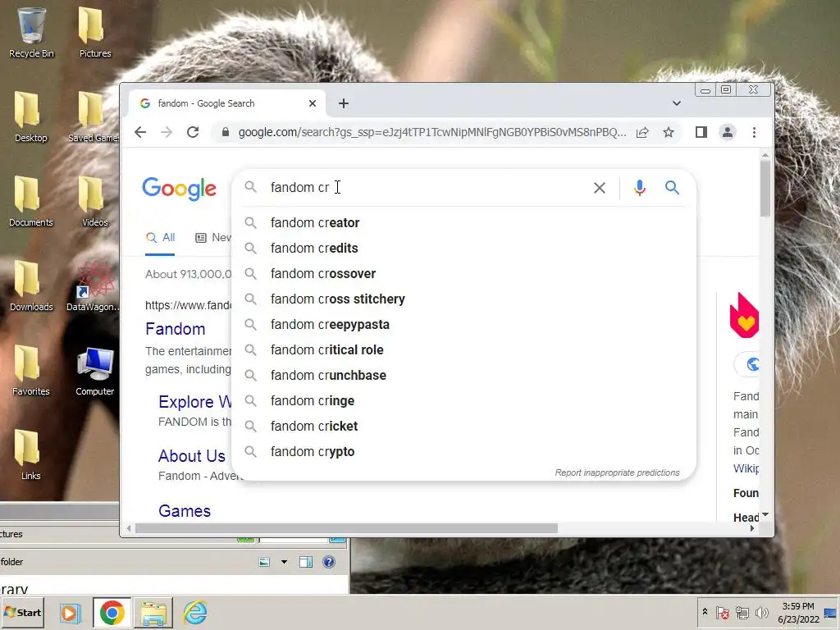Viewport: 840px width, 630px height.
Task: Select the Downloads desktop folder
Action: coord(31,286)
